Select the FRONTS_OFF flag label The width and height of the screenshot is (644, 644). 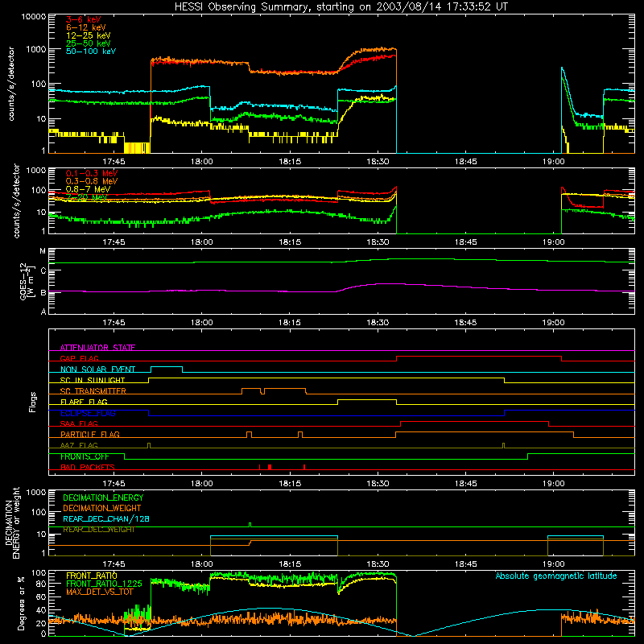pyautogui.click(x=85, y=456)
